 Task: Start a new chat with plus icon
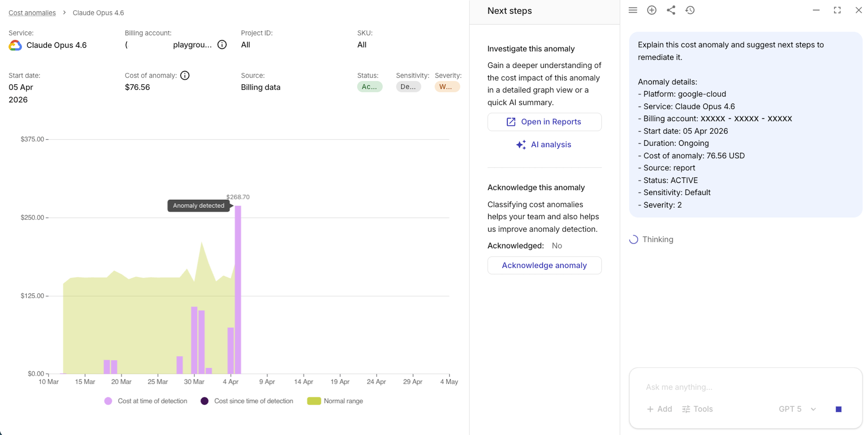coord(651,10)
